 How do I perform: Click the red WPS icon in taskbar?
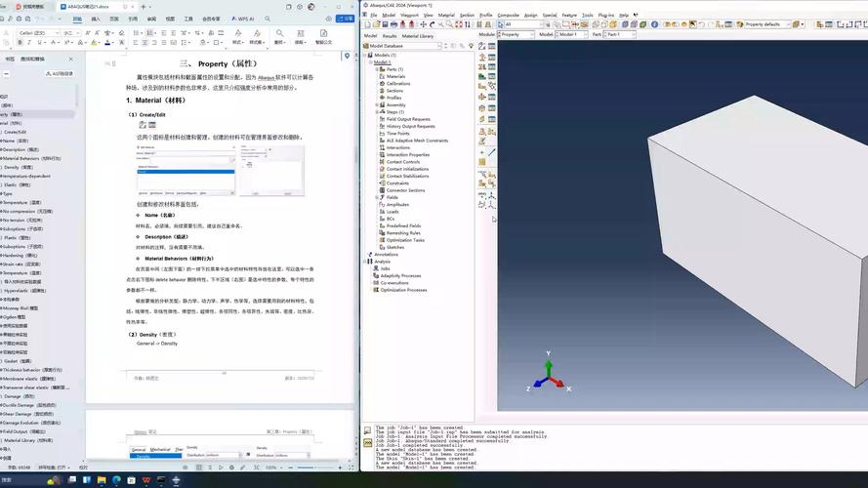click(146, 479)
